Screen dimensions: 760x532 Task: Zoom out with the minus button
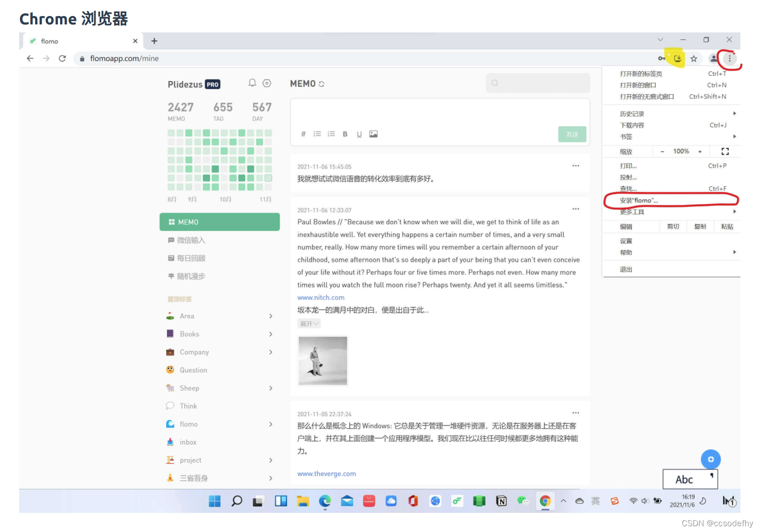(662, 151)
